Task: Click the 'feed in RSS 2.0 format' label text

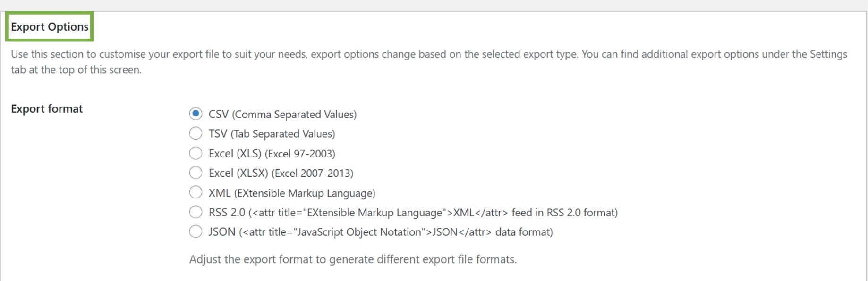Action: (x=564, y=213)
